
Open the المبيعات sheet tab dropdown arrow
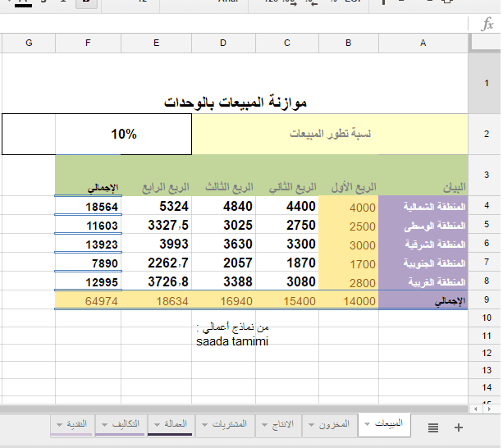pyautogui.click(x=367, y=424)
